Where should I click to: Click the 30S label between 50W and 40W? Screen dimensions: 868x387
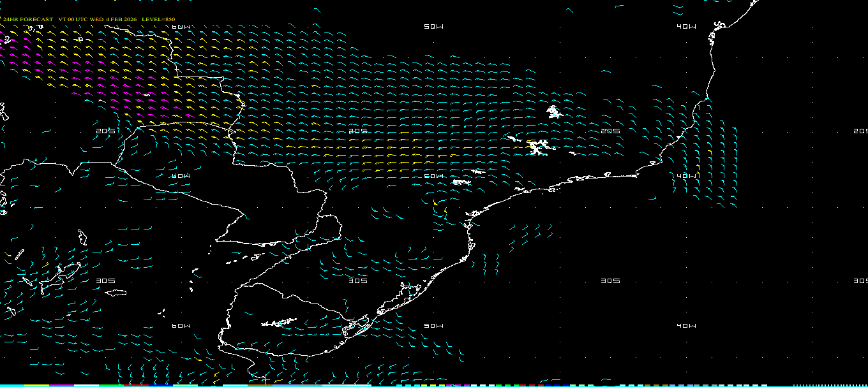click(611, 281)
